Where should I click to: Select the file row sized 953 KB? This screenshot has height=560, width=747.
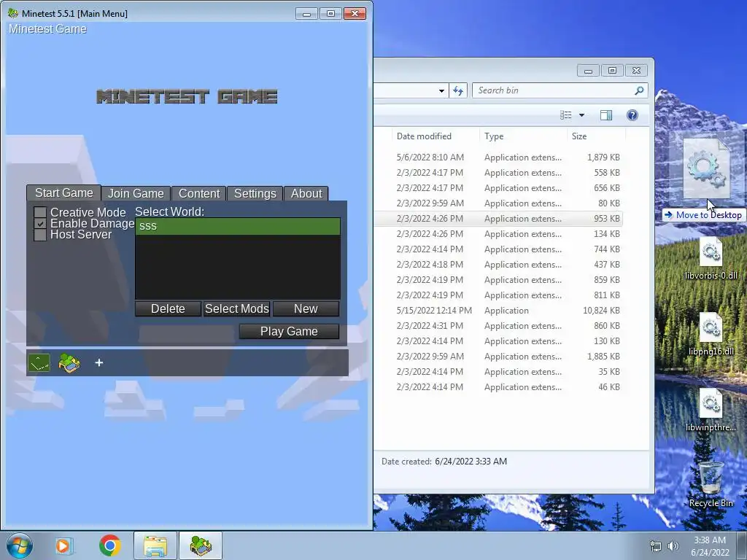coord(498,219)
